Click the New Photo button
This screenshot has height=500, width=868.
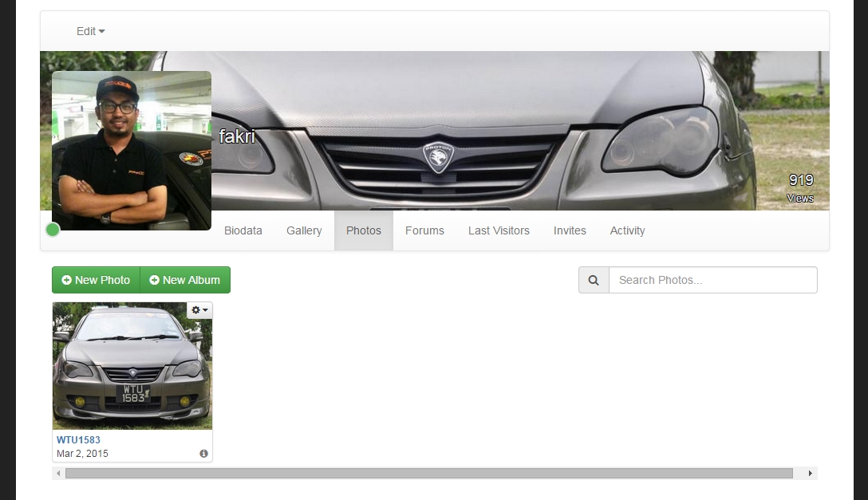tap(96, 280)
